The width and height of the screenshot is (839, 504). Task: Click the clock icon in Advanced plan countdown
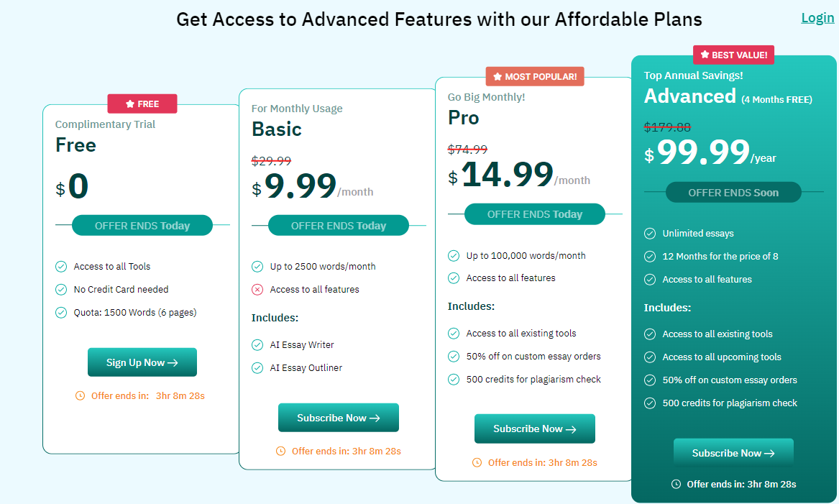676,484
